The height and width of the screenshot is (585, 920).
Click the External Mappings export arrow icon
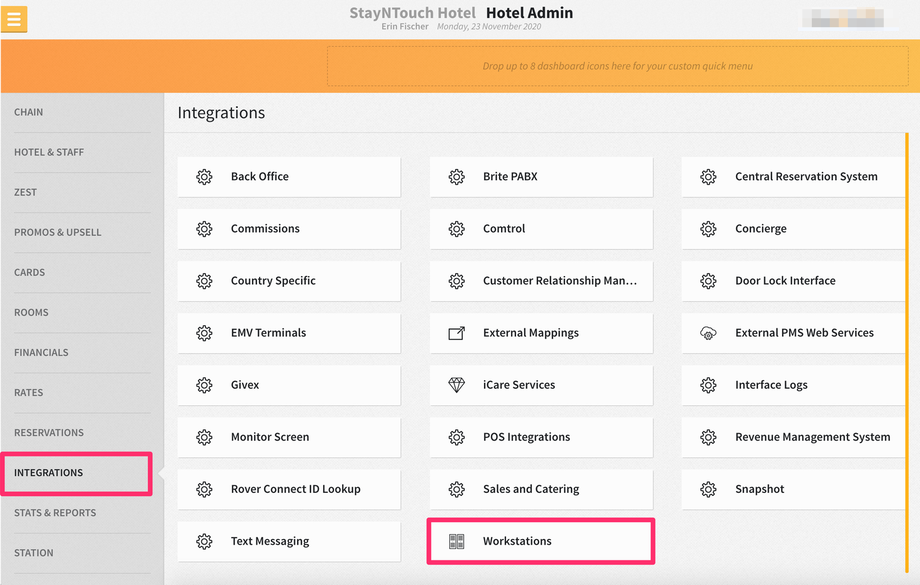[x=456, y=333]
